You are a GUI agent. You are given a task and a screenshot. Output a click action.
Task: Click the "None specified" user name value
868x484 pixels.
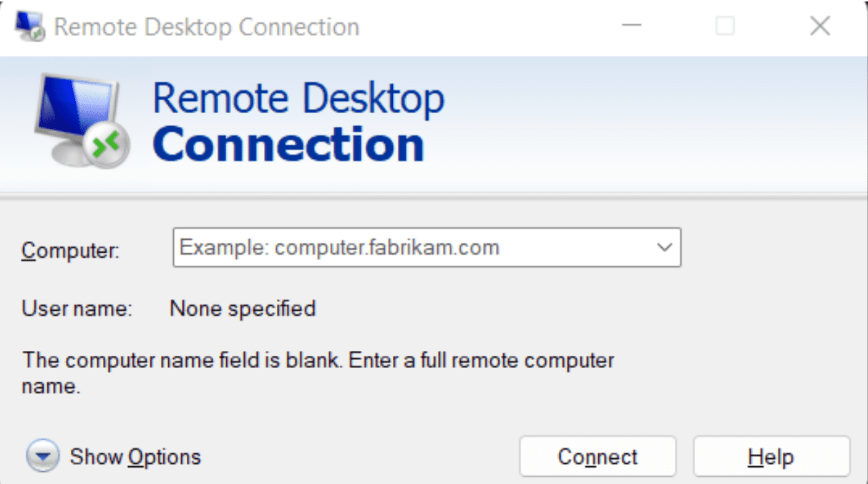243,309
